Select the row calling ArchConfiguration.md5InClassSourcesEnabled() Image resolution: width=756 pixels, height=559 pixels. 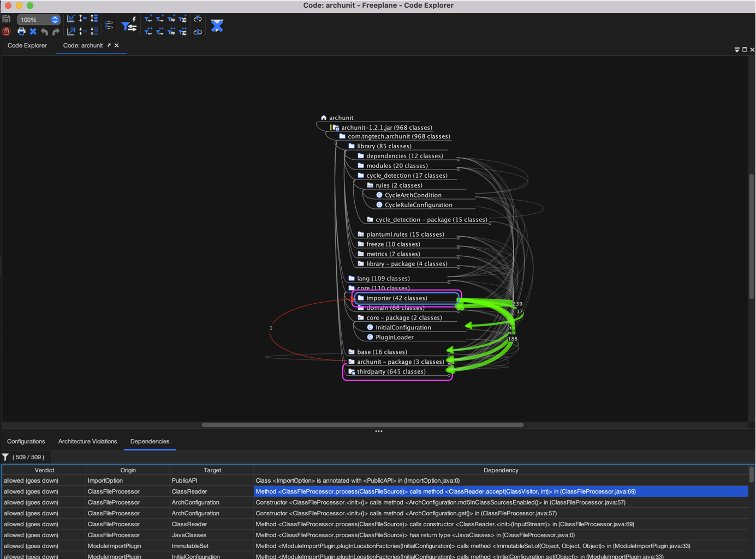coord(375,502)
